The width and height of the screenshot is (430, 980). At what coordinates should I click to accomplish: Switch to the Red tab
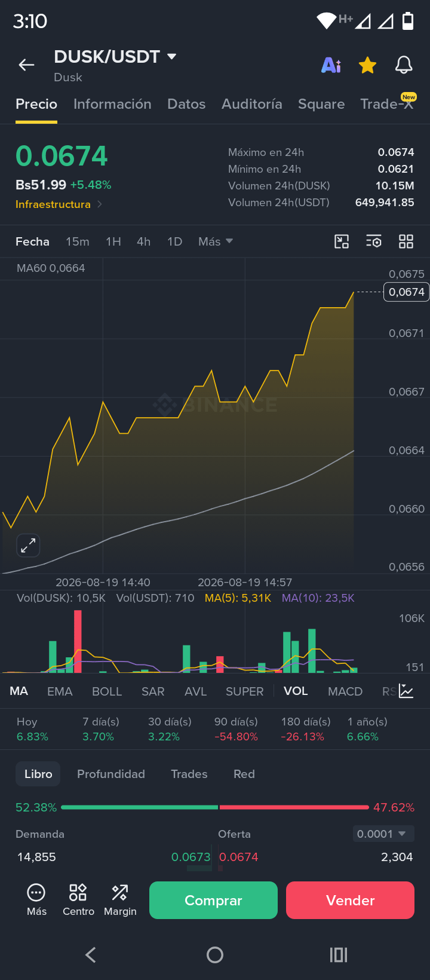coord(244,774)
